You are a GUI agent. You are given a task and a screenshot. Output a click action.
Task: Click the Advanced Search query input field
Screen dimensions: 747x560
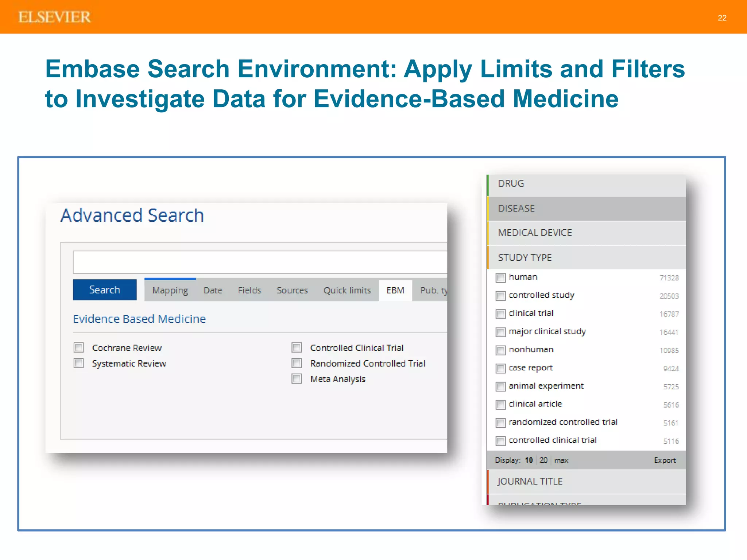260,262
